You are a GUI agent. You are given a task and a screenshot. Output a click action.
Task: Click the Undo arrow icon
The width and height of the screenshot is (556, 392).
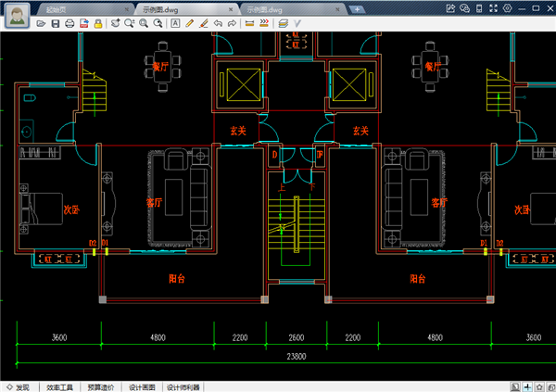point(218,22)
